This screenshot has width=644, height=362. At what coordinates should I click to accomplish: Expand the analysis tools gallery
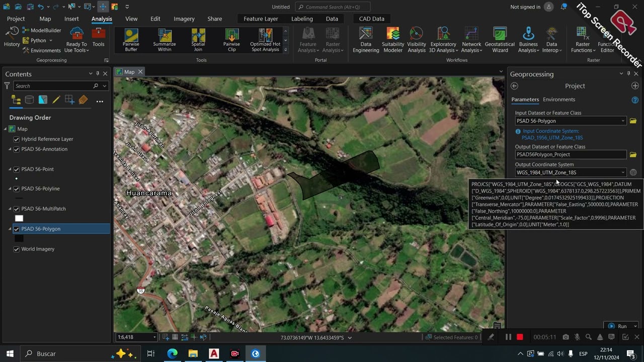click(286, 50)
